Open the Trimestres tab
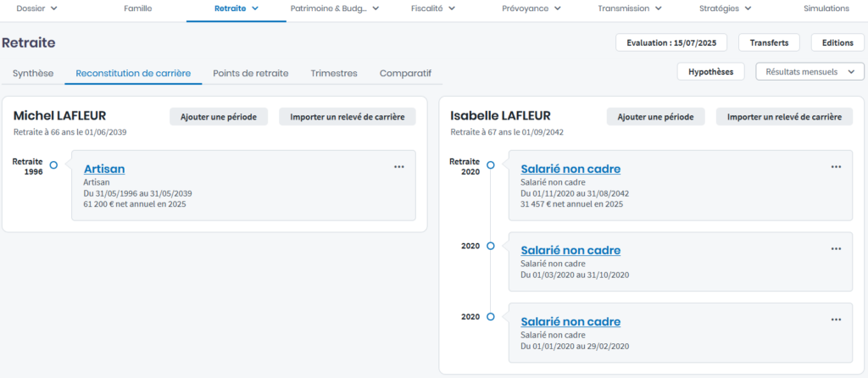The height and width of the screenshot is (378, 868). [x=334, y=73]
